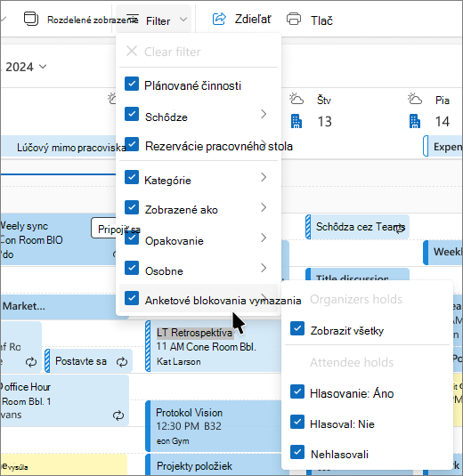Uncheck the Hlasovanie: Áno checkbox

[x=297, y=391]
